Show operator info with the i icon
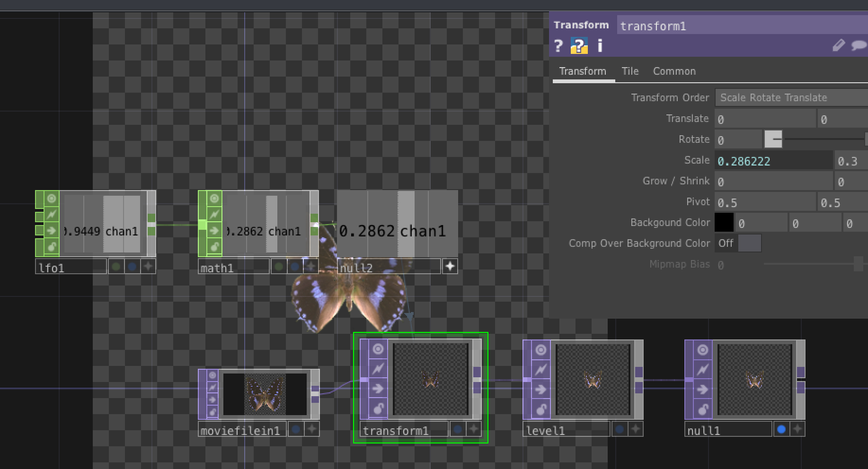 tap(600, 46)
